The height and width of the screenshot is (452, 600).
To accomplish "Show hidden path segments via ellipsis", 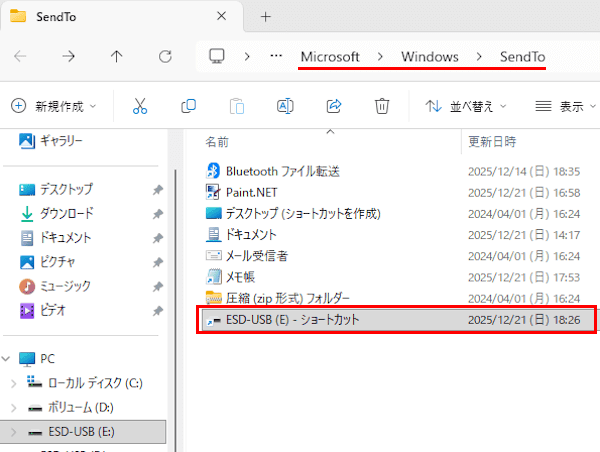I will tap(276, 56).
